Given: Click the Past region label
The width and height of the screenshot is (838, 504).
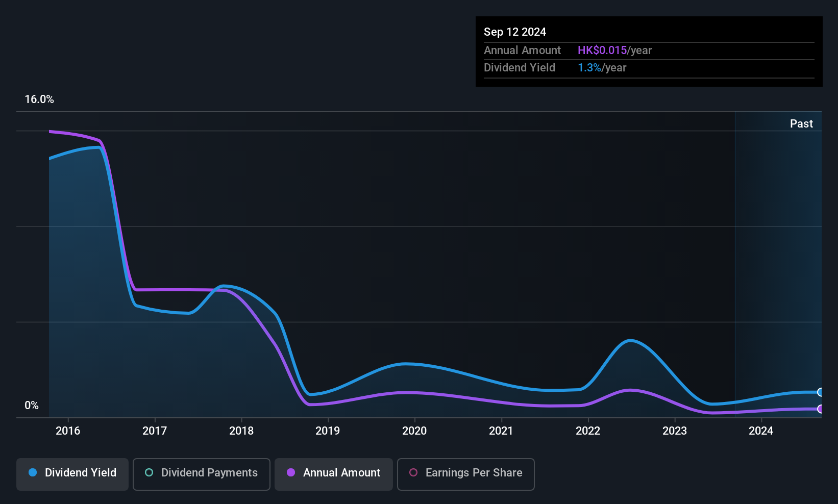Looking at the screenshot, I should (x=801, y=123).
